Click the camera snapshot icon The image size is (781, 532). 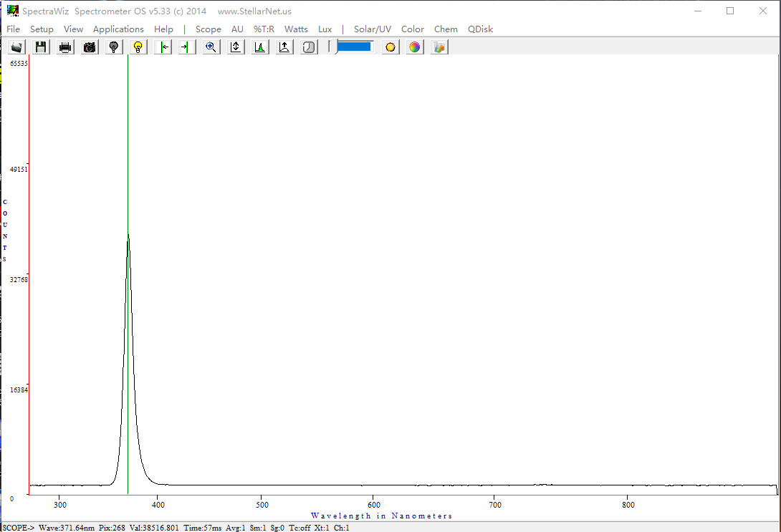point(90,47)
